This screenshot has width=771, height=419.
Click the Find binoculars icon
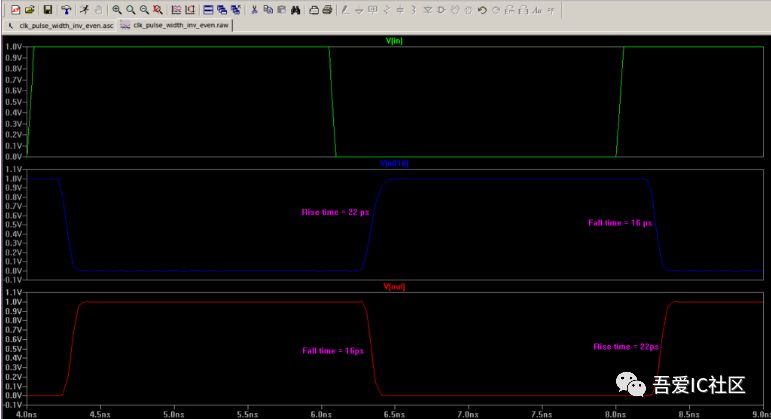(296, 9)
